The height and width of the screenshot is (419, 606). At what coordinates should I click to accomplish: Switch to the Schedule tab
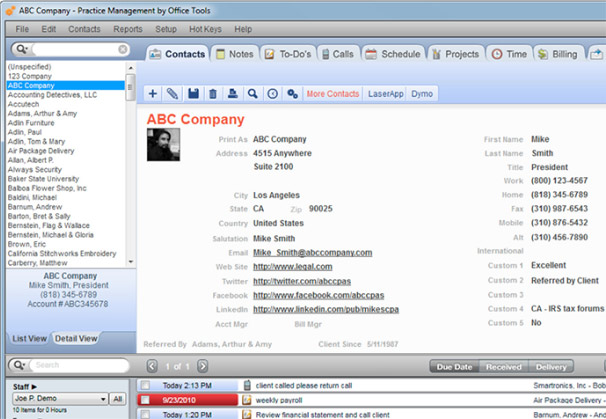pyautogui.click(x=393, y=54)
